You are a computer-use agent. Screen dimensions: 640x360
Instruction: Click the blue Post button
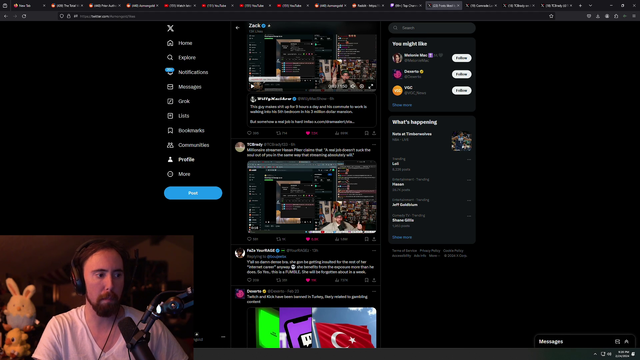pos(193,193)
